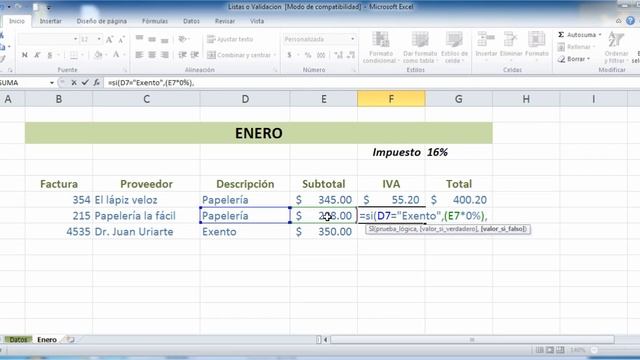Cancel the formula entry with X icon
Image resolution: width=640 pixels, height=360 pixels.
[x=74, y=83]
